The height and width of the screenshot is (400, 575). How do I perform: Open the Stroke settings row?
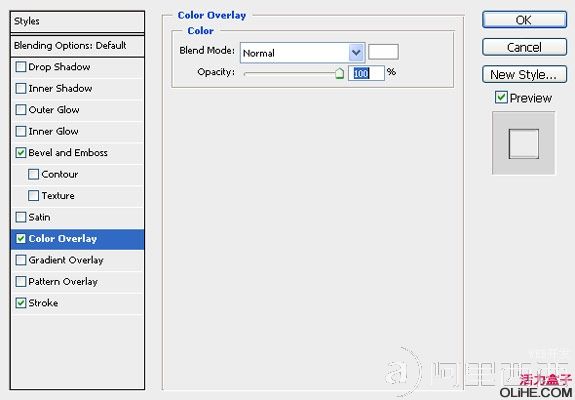[77, 303]
